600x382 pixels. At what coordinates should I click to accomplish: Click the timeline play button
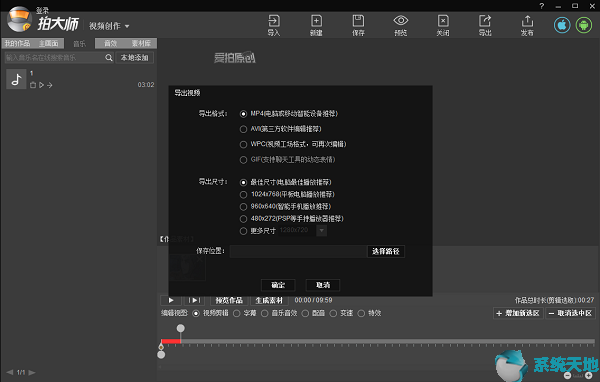pyautogui.click(x=171, y=300)
